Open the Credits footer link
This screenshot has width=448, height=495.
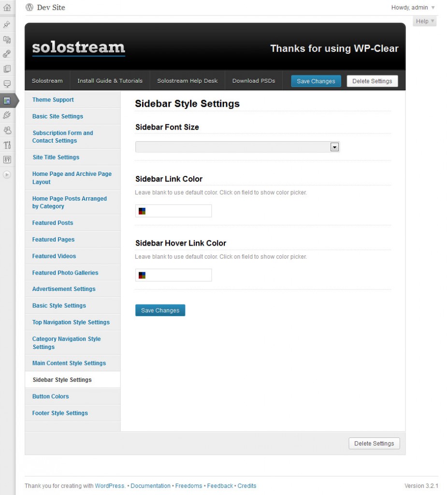[247, 486]
